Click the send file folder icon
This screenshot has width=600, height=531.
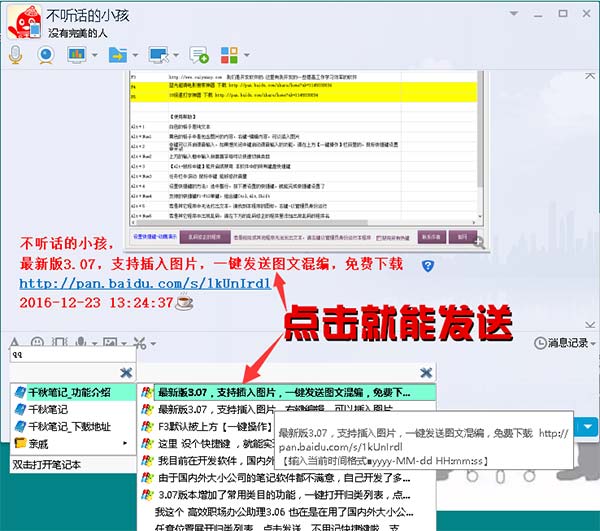pos(118,55)
